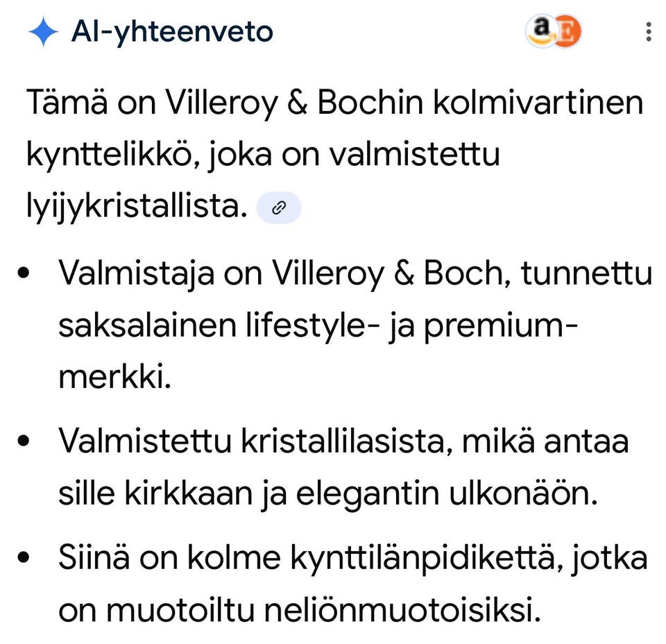The width and height of the screenshot is (666, 644).
Task: Click the link chip after lyijykristallista
Action: (279, 207)
